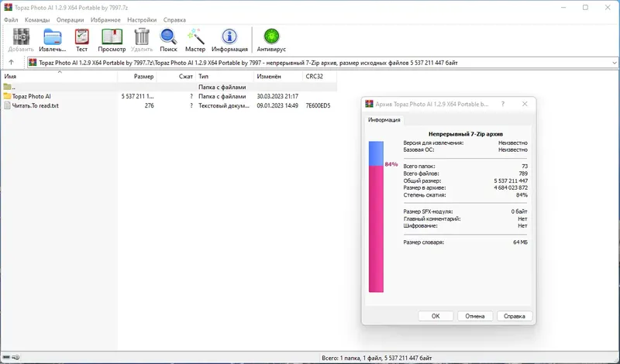Go up one folder level arrow
Image resolution: width=620 pixels, height=364 pixels.
point(11,63)
